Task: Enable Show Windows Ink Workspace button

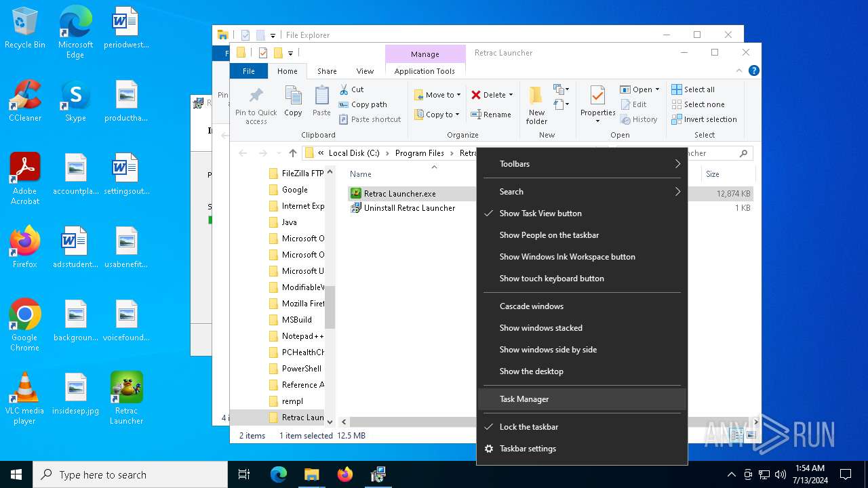Action: click(582, 257)
